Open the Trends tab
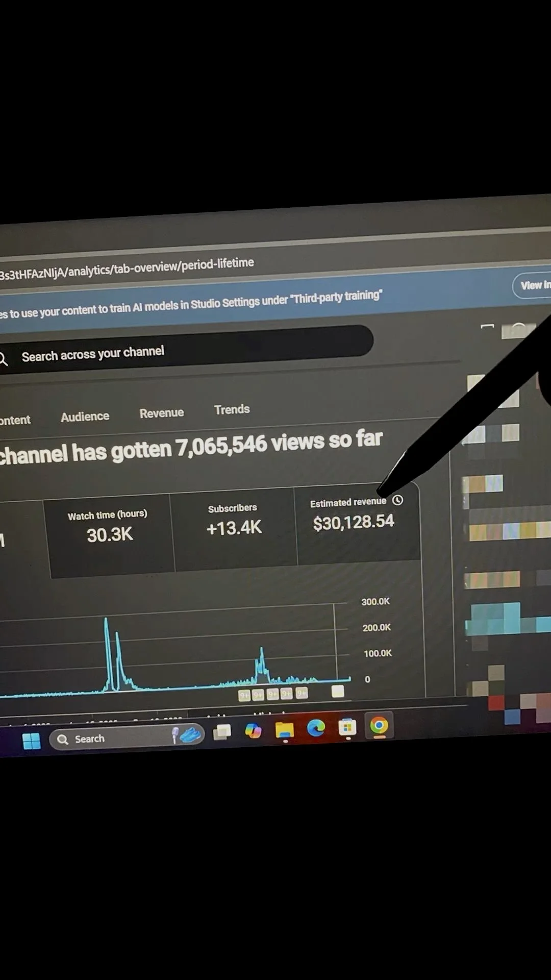 point(232,409)
